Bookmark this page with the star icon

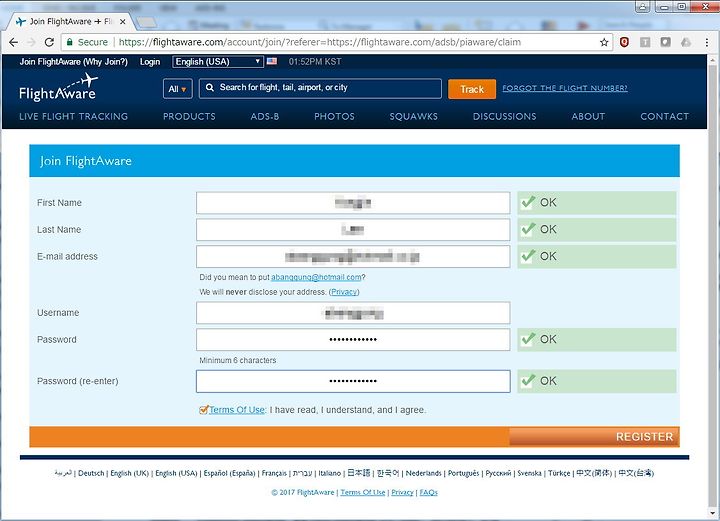[604, 42]
